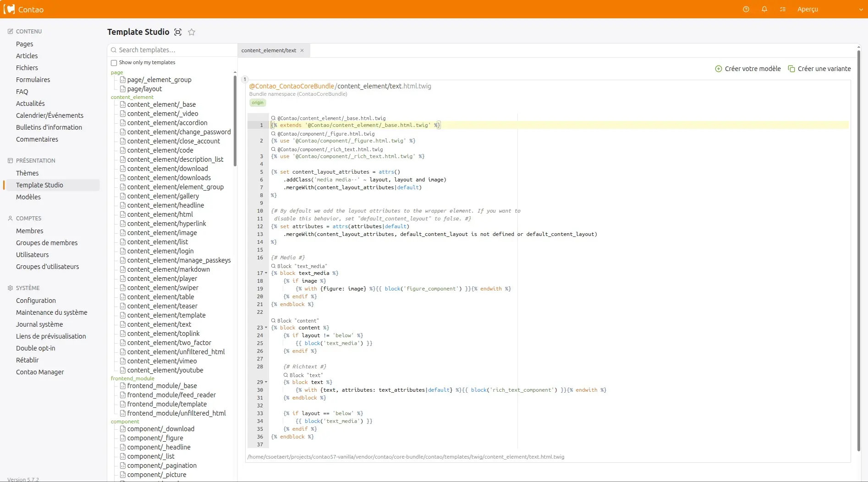
Task: Expand Template Studio to fullscreen
Action: (x=178, y=32)
